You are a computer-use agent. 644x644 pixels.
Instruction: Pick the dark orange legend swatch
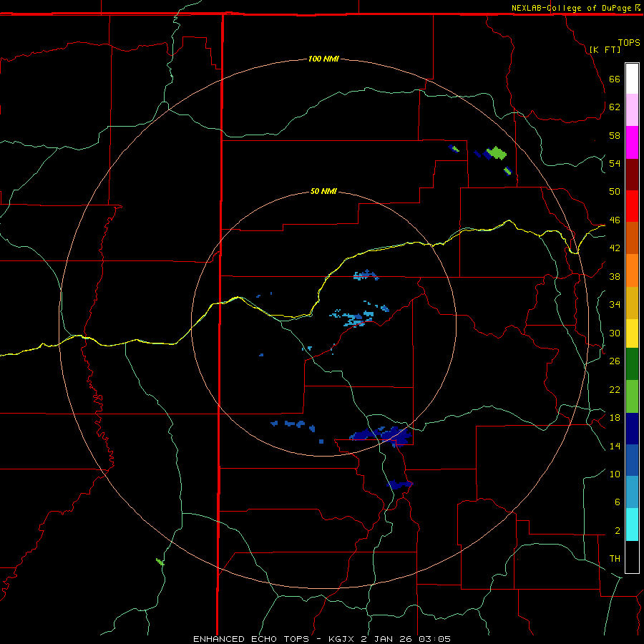click(632, 238)
